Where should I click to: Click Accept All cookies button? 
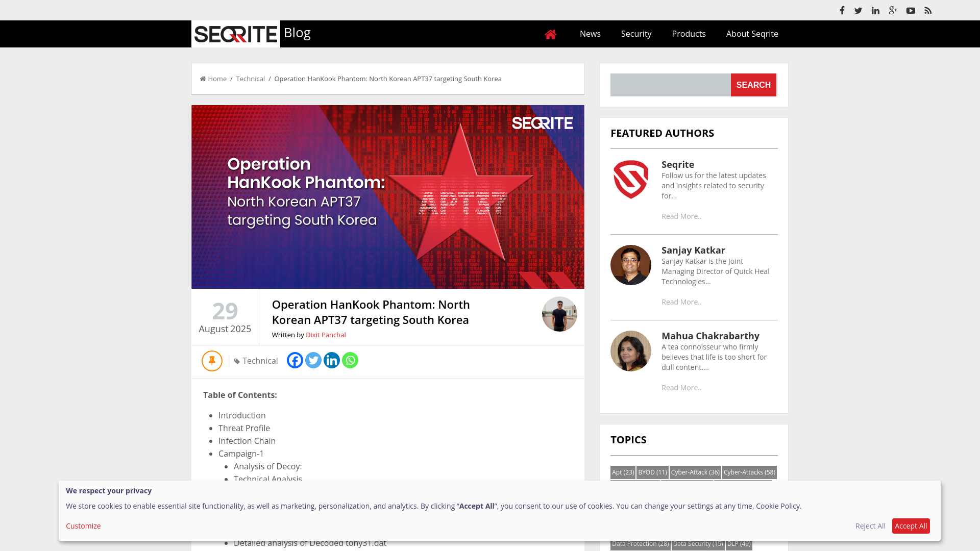click(911, 526)
